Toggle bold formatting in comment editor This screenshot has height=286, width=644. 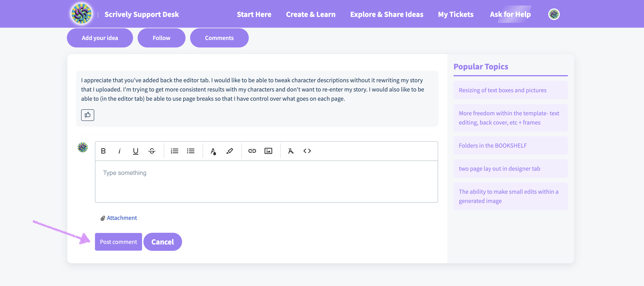tap(103, 151)
